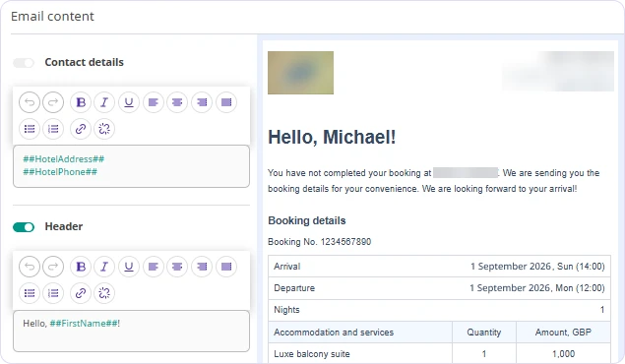This screenshot has width=625, height=364.
Task: Edit the Header text field
Action: click(131, 331)
